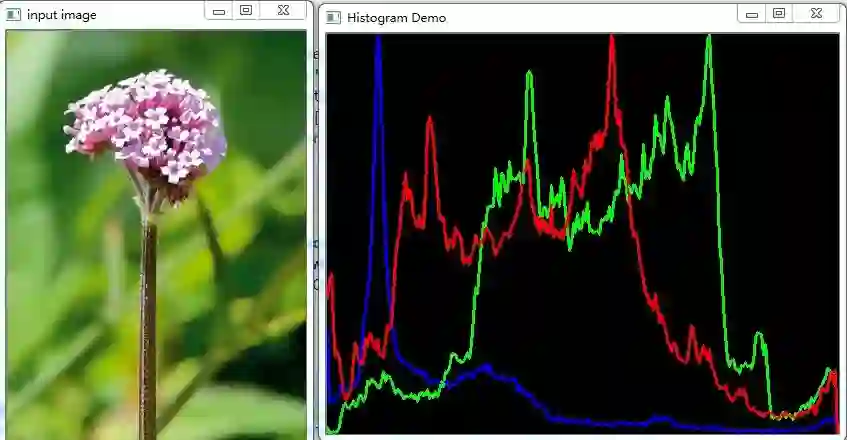Maximize the input image window
Image resolution: width=847 pixels, height=440 pixels.
tap(246, 11)
